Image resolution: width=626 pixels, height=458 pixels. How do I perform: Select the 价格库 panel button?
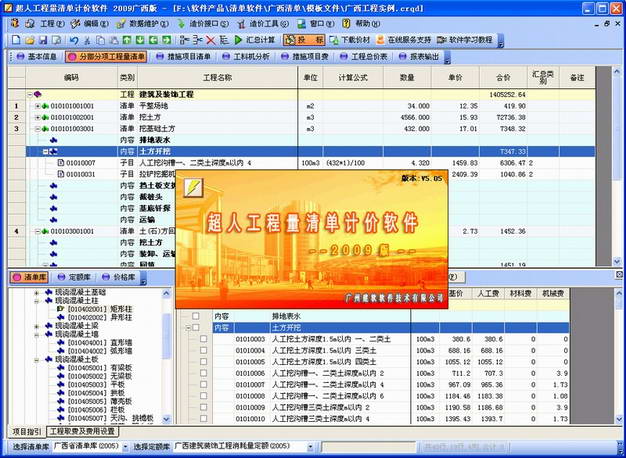coord(119,276)
